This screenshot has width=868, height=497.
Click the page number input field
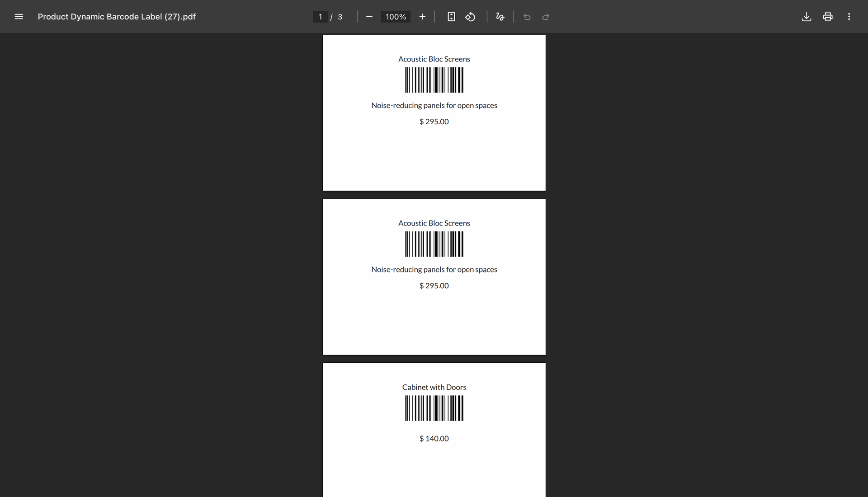pos(320,17)
